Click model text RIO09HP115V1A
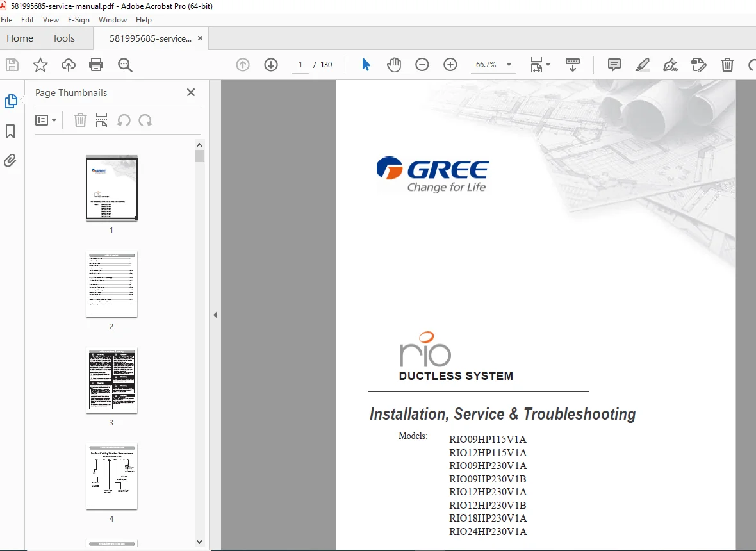This screenshot has height=551, width=756. (488, 439)
